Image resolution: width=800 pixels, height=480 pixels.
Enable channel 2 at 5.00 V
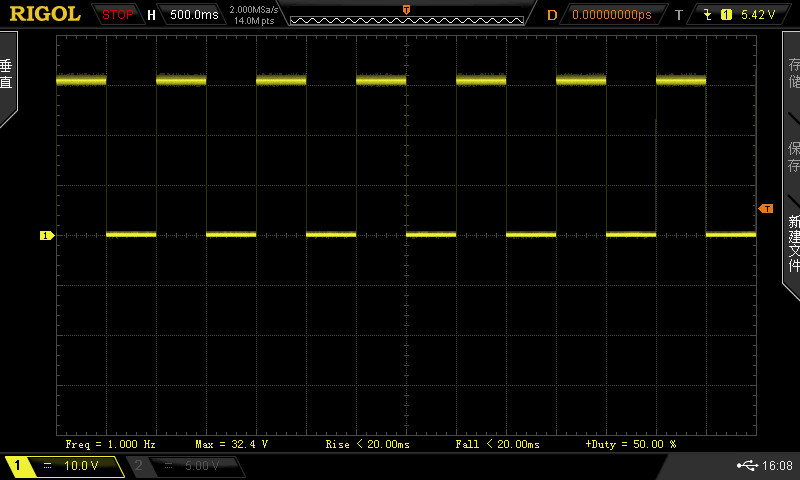click(x=183, y=466)
